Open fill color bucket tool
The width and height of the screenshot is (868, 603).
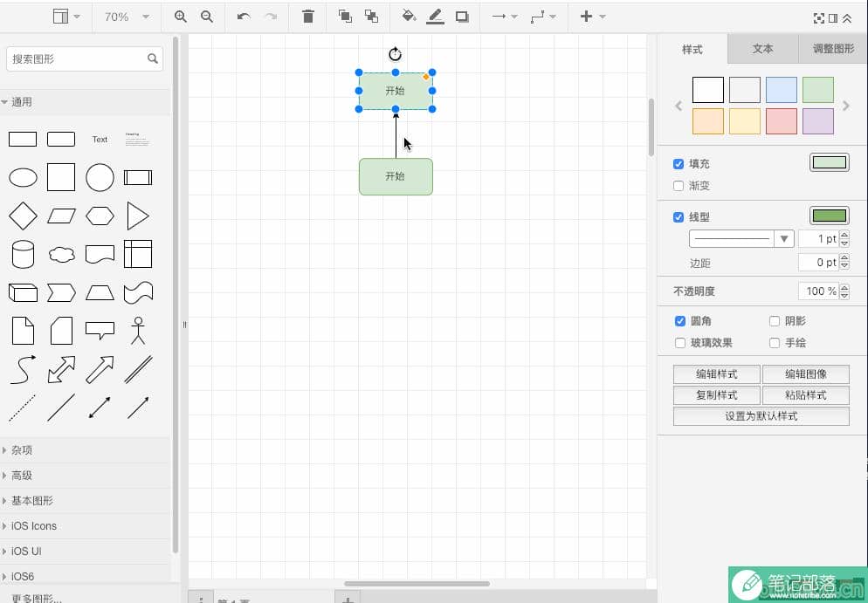point(409,17)
